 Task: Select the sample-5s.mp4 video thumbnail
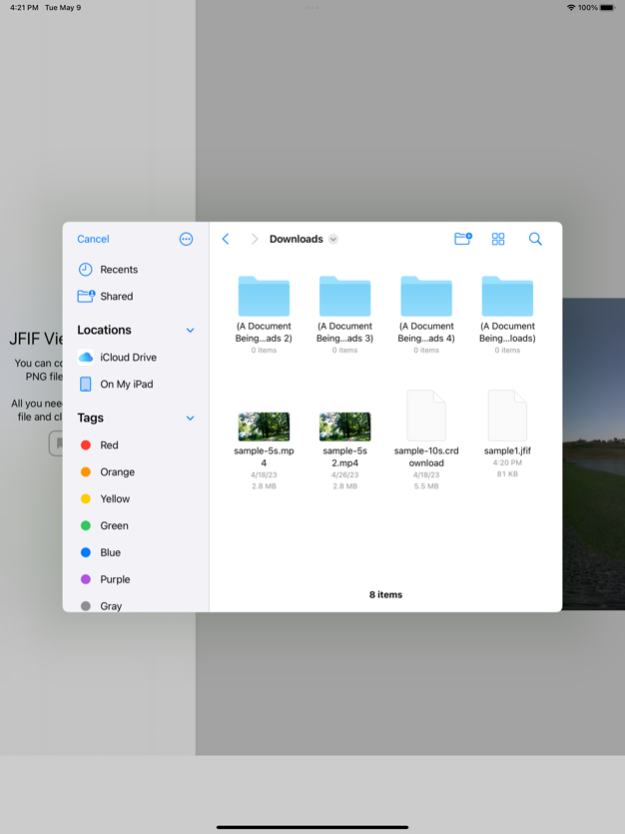tap(264, 427)
